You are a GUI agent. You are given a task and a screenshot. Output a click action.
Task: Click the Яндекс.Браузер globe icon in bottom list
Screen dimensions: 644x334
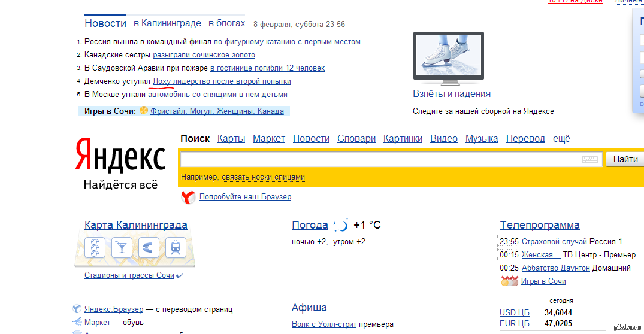tap(77, 309)
